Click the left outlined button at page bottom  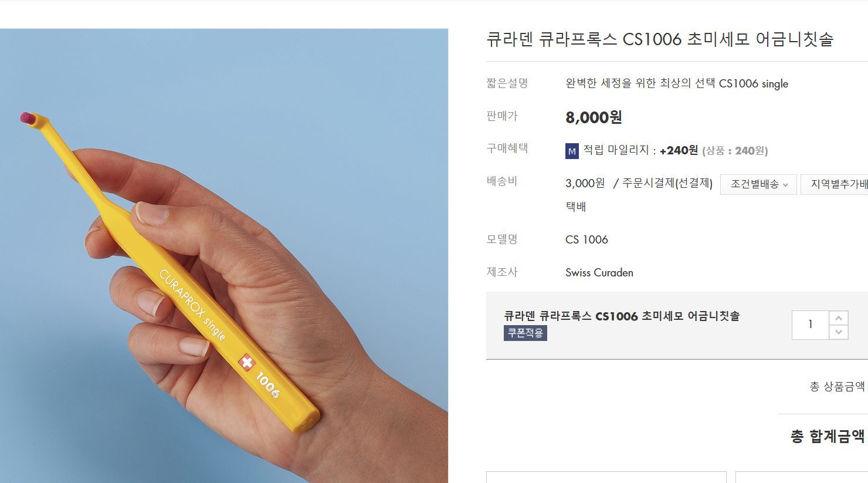point(606,477)
